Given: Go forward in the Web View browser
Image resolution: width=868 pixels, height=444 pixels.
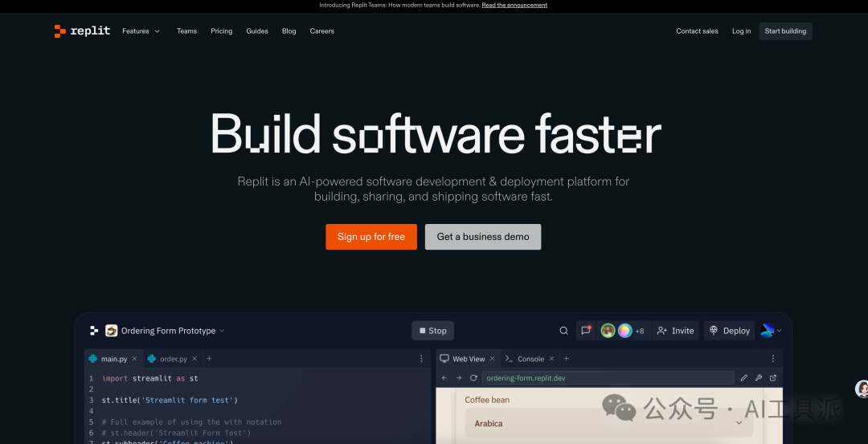Looking at the screenshot, I should click(458, 378).
